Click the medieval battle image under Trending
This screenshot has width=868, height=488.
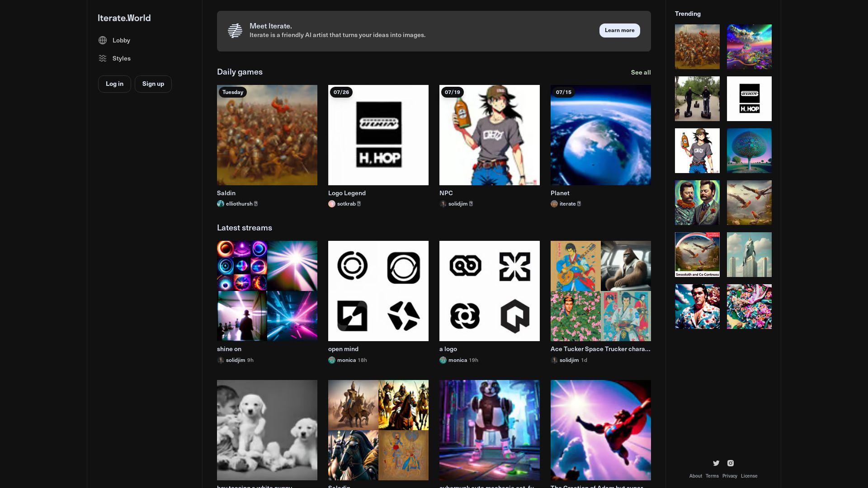pyautogui.click(x=697, y=47)
